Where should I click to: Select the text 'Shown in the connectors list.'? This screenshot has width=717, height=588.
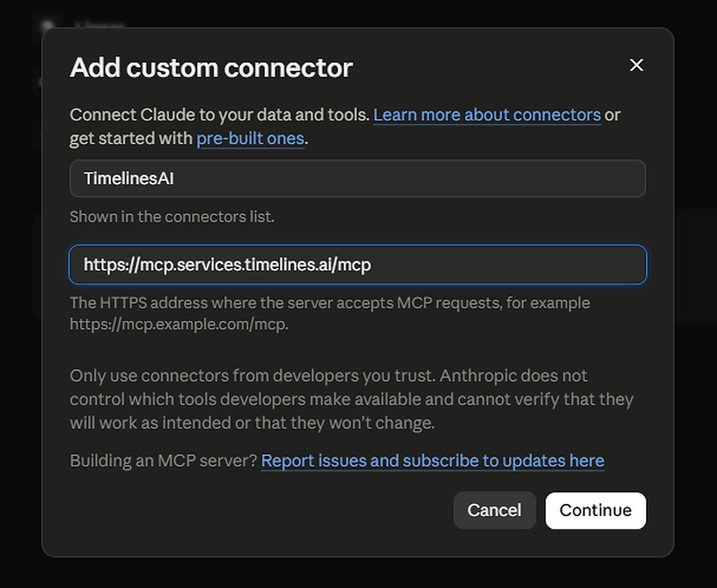click(x=172, y=217)
